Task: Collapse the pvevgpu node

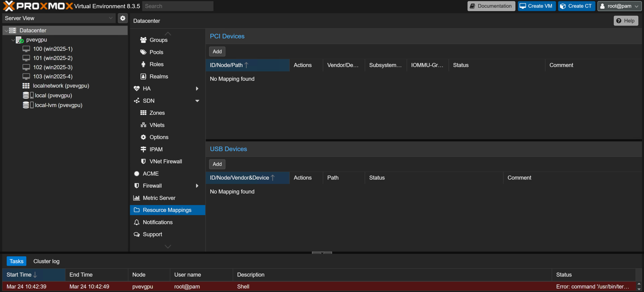Action: click(x=13, y=40)
